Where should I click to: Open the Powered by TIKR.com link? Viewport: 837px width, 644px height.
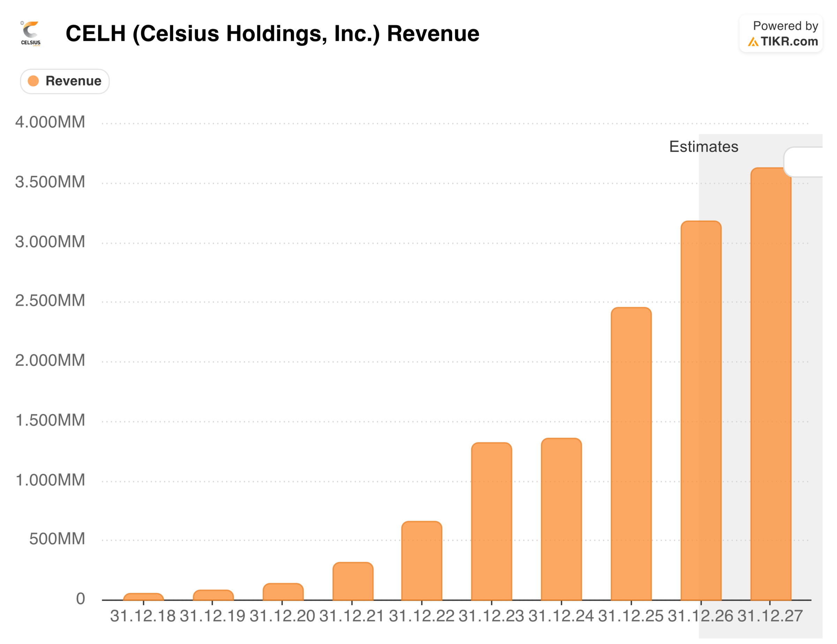(x=781, y=34)
